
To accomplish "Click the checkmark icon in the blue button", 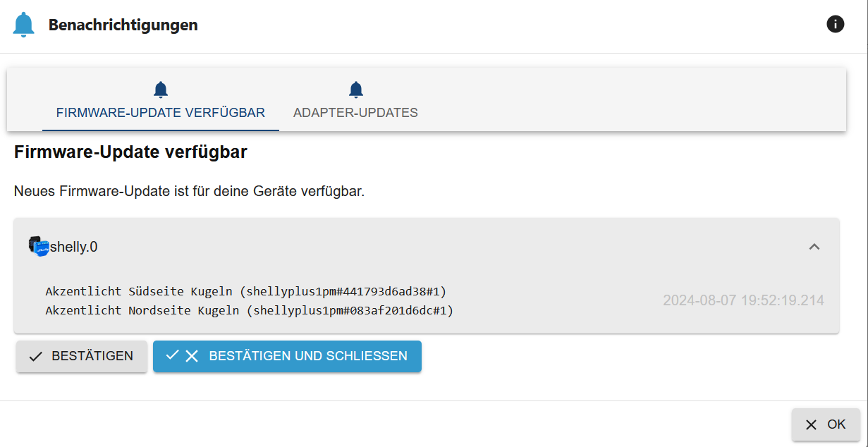I will 172,355.
